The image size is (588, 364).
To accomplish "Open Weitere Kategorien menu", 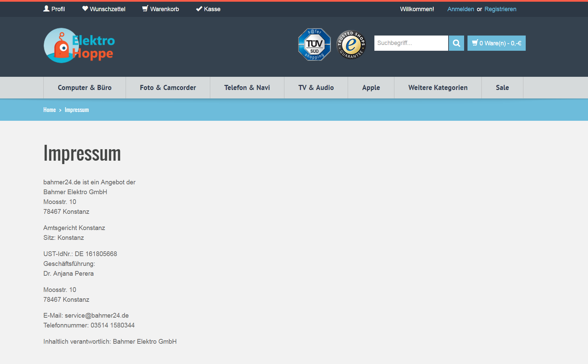I will (x=438, y=88).
